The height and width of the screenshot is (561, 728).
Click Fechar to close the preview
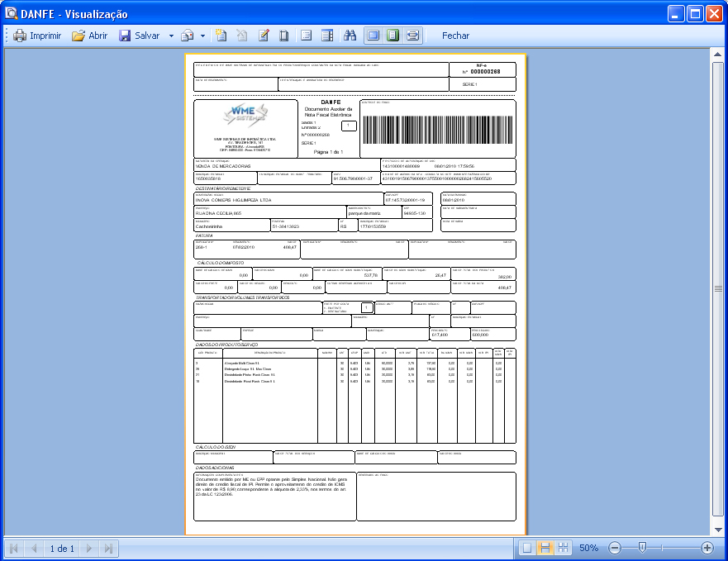[455, 36]
